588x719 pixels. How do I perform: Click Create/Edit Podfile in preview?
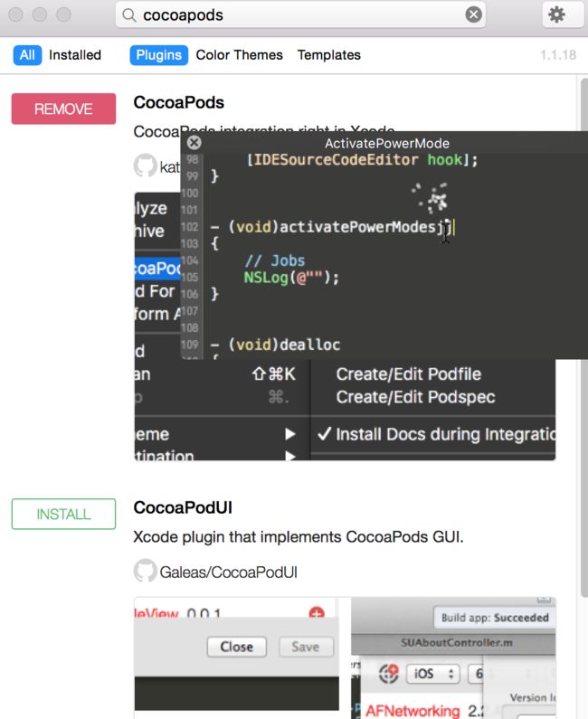408,374
